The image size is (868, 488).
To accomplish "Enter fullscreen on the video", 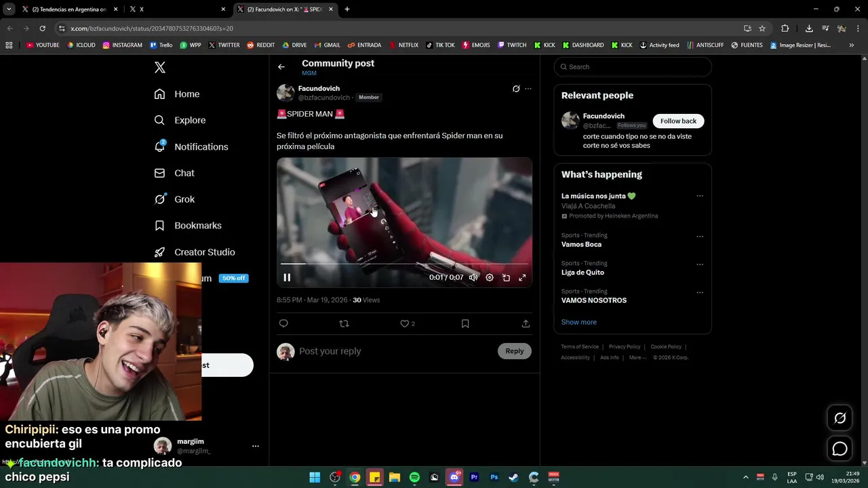I will (522, 277).
